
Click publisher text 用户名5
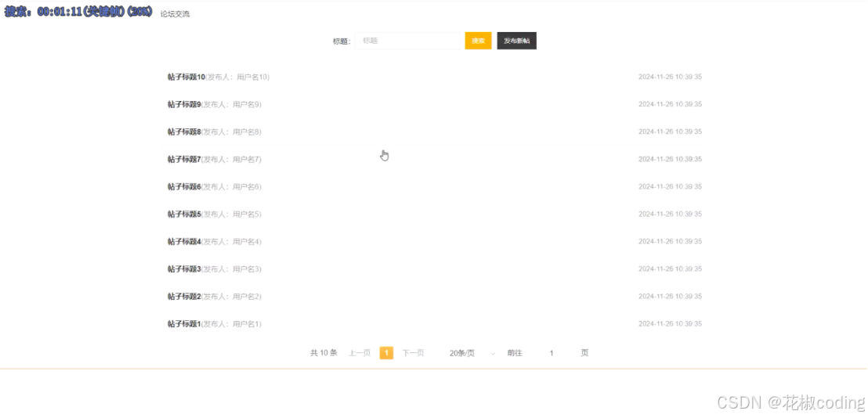pyautogui.click(x=245, y=214)
